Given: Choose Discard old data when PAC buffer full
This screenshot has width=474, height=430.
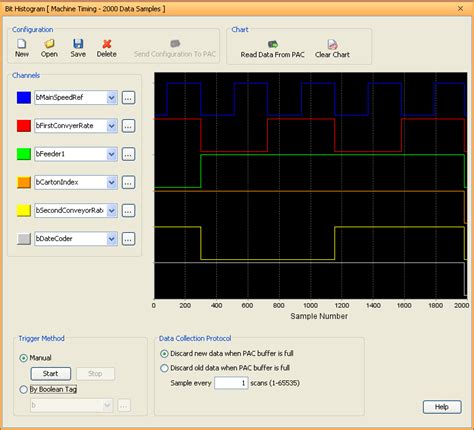Looking at the screenshot, I should [x=164, y=368].
